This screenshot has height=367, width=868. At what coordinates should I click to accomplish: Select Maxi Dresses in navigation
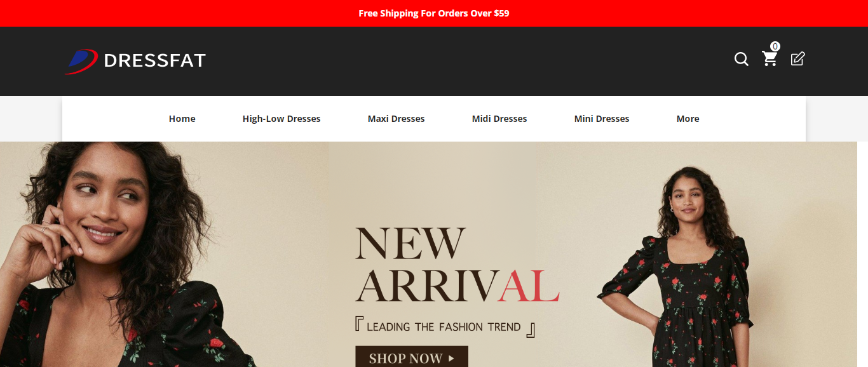396,119
